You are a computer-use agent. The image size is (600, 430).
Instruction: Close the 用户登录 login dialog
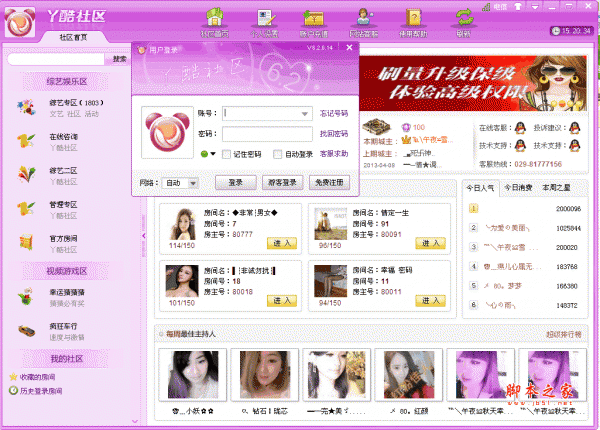click(x=349, y=48)
